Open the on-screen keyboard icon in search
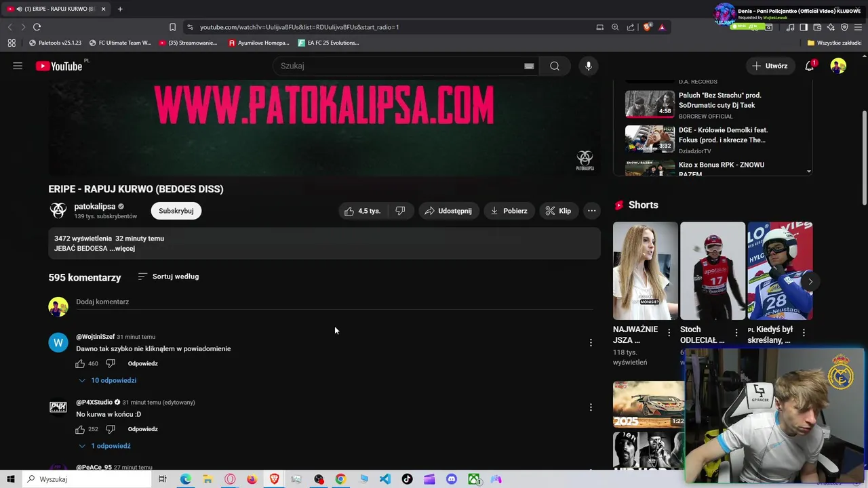The height and width of the screenshot is (488, 868). point(529,66)
